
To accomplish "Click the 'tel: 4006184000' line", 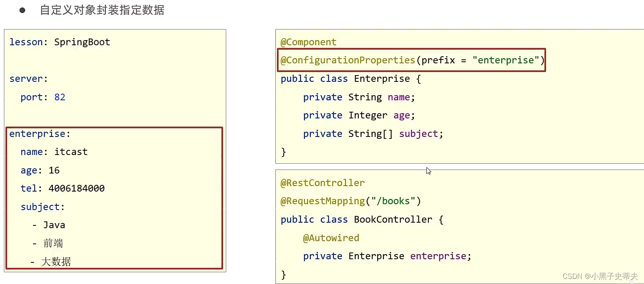I will click(63, 188).
